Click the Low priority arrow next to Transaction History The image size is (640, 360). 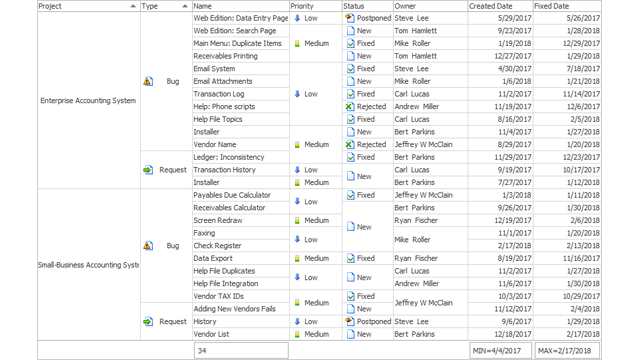(297, 170)
